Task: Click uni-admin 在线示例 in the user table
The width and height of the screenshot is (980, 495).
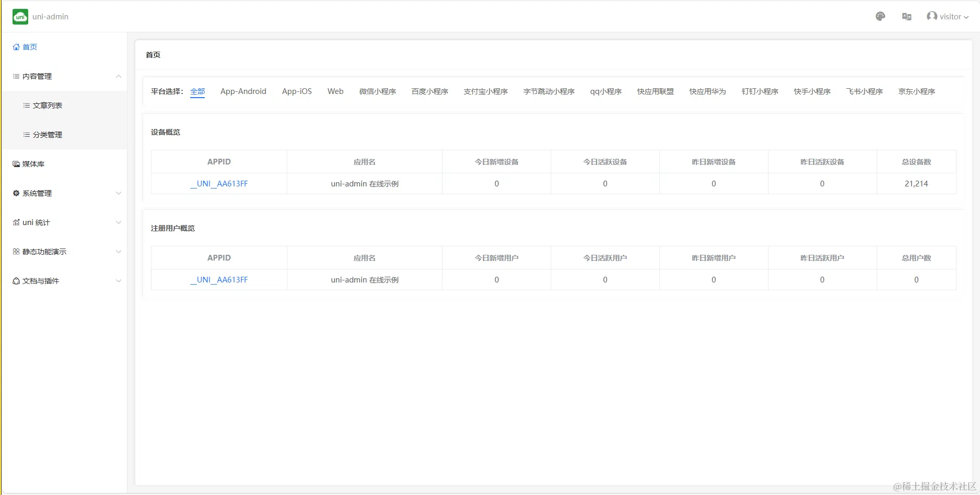Action: (x=365, y=280)
